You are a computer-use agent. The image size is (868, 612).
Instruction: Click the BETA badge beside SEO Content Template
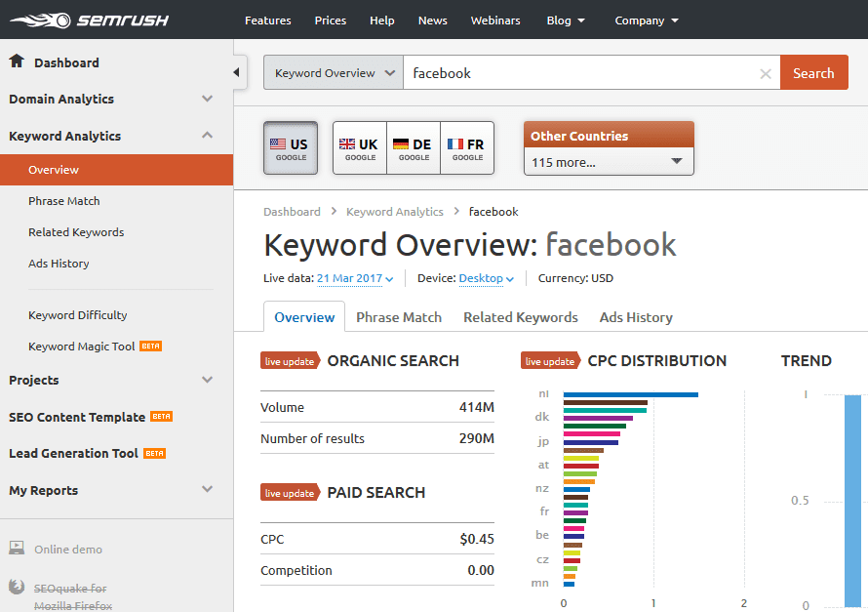pyautogui.click(x=162, y=417)
